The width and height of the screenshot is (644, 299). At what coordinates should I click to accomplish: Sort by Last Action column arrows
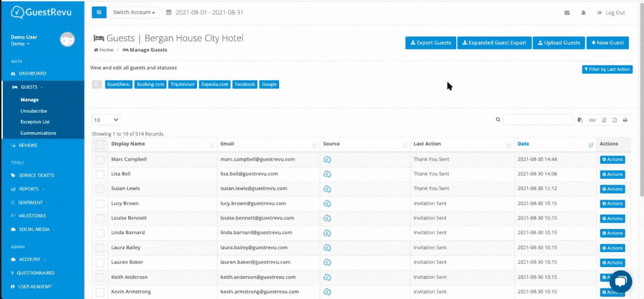tap(509, 145)
